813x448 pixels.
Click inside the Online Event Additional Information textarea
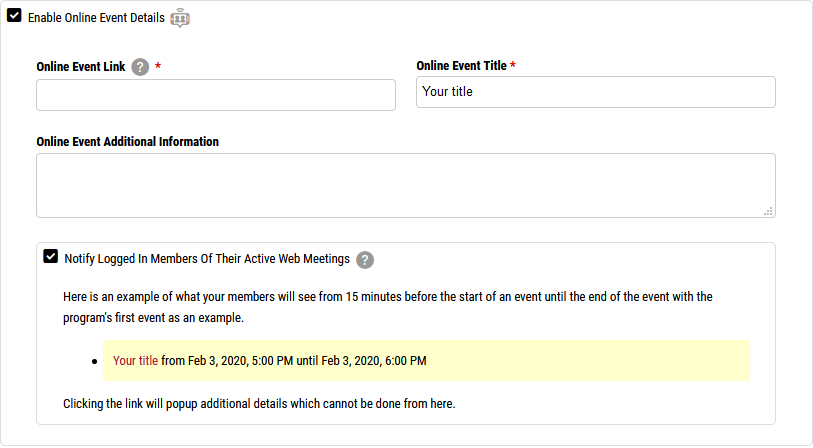(405, 185)
